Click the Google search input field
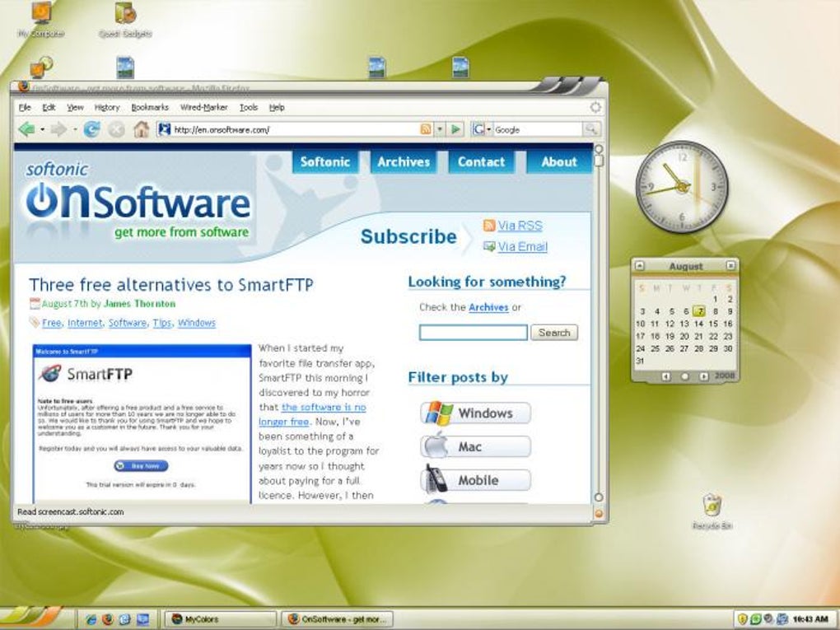This screenshot has width=840, height=630. 538,129
